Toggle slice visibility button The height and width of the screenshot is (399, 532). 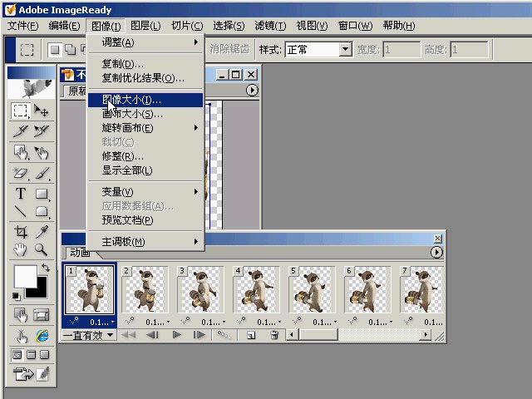pos(42,315)
